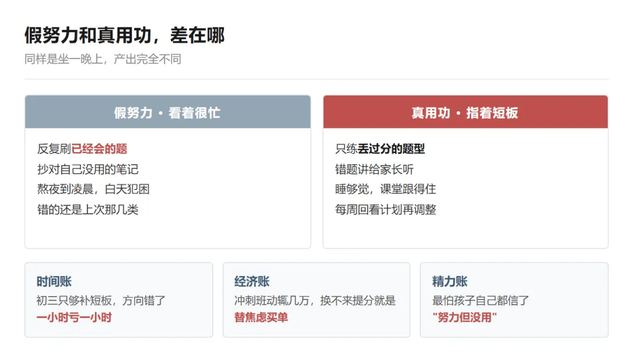Viewport: 633px width, 364px height.
Task: Click the red text 替焦虑买单
Action: click(261, 318)
